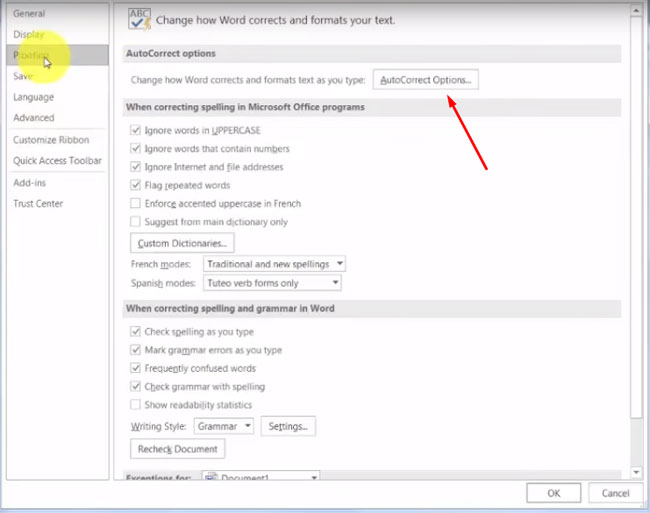Image resolution: width=650 pixels, height=513 pixels.
Task: Open the AutoCorrect Options dialog
Action: tap(425, 79)
